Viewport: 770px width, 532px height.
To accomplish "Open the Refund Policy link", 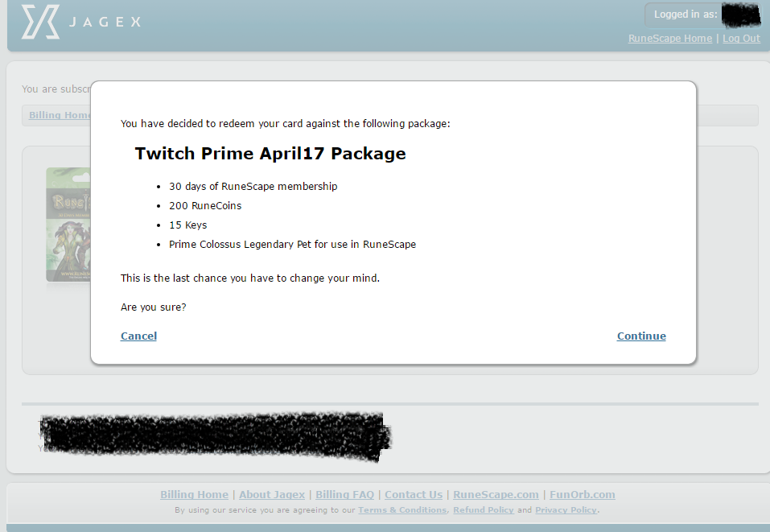I will pos(484,510).
